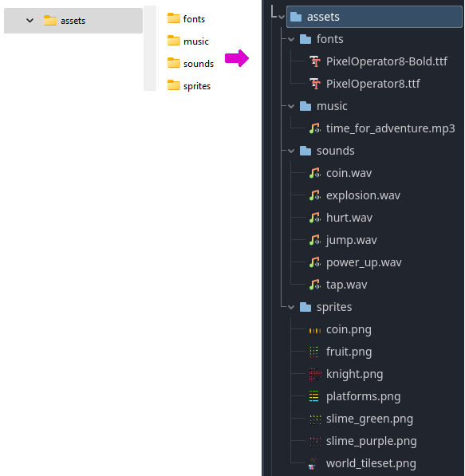The image size is (465, 476).
Task: Select knight.png in the file tree
Action: 354,374
